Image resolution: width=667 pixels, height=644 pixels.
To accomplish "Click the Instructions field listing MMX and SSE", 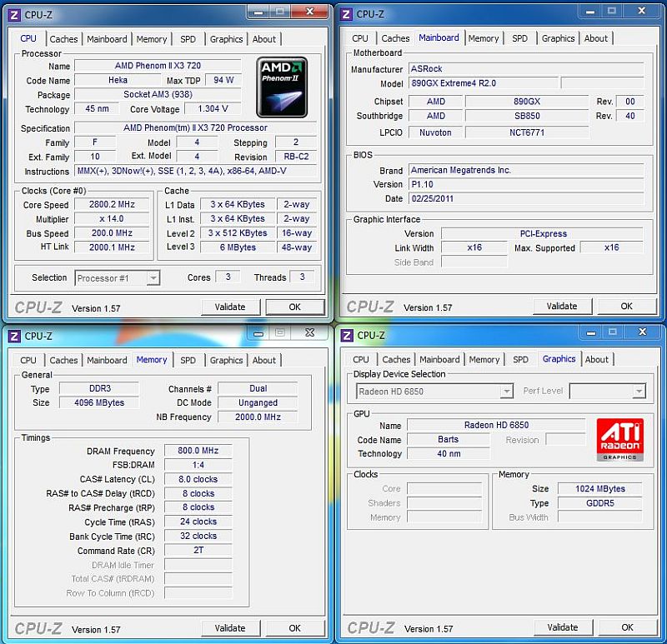I will (196, 171).
